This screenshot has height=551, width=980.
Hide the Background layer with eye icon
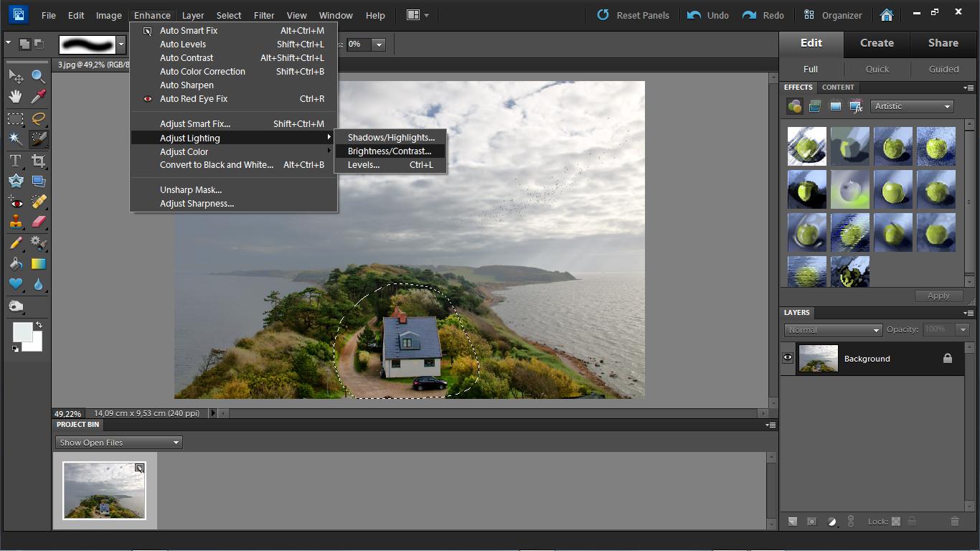click(x=788, y=358)
